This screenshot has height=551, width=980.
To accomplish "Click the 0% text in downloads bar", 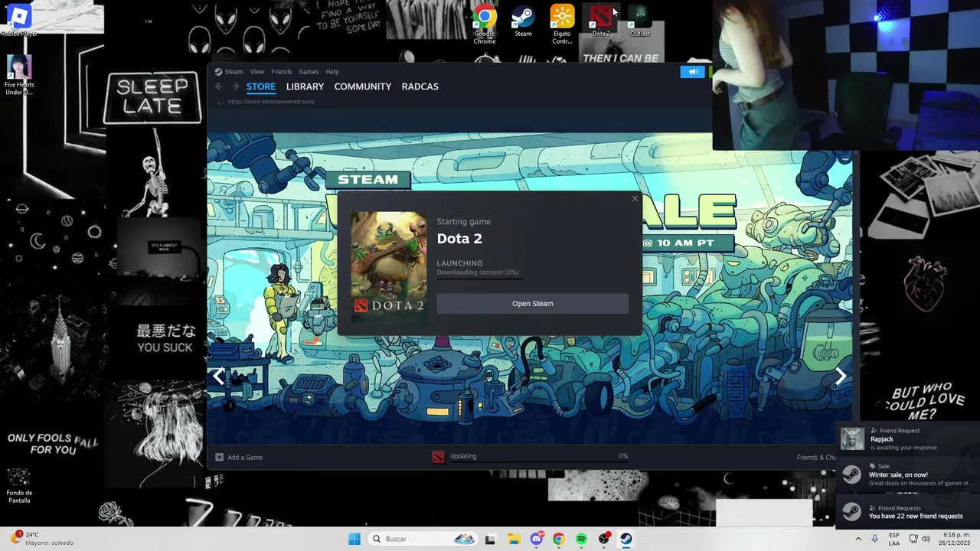I will pyautogui.click(x=623, y=456).
